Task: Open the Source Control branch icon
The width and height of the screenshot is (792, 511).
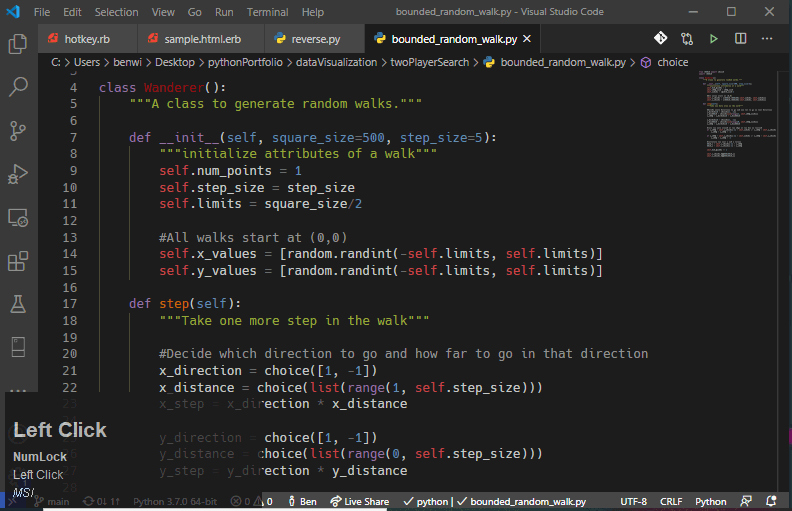Action: [x=18, y=131]
